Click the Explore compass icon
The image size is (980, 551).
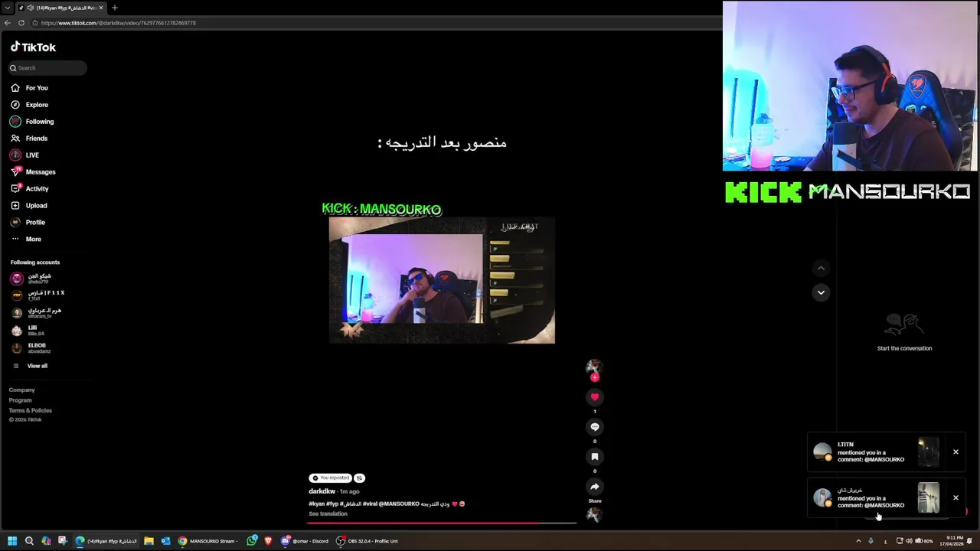15,105
